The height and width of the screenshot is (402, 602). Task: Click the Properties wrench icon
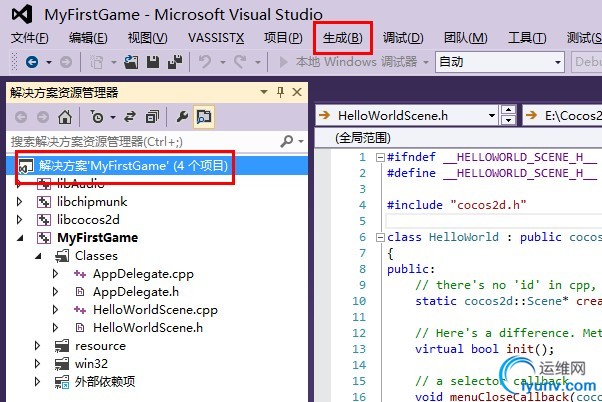point(182,117)
